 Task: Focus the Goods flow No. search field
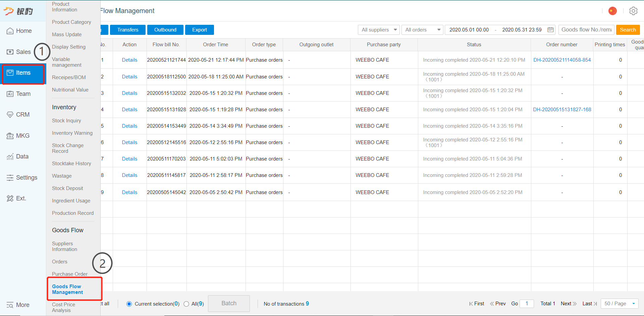pyautogui.click(x=586, y=30)
